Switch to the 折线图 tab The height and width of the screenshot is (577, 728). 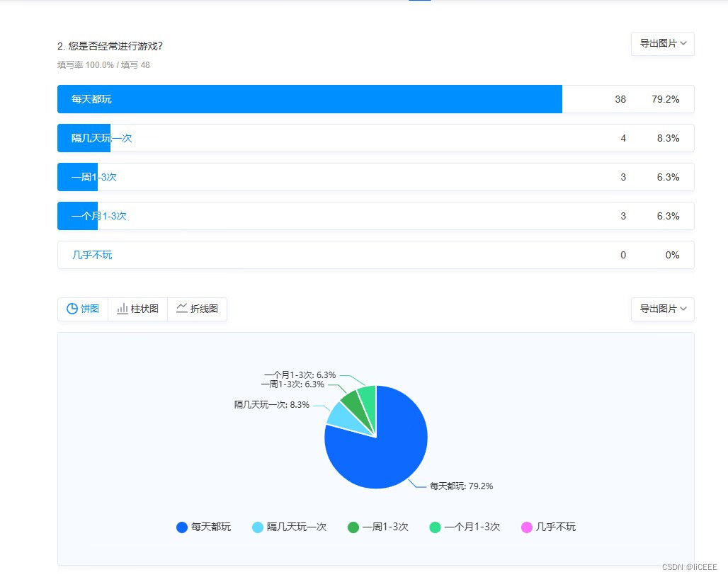[x=198, y=309]
